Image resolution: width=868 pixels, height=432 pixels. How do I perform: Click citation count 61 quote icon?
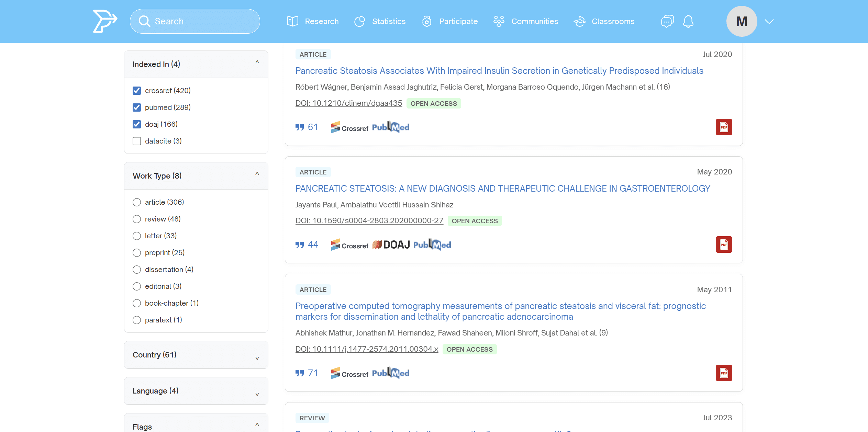(x=300, y=127)
